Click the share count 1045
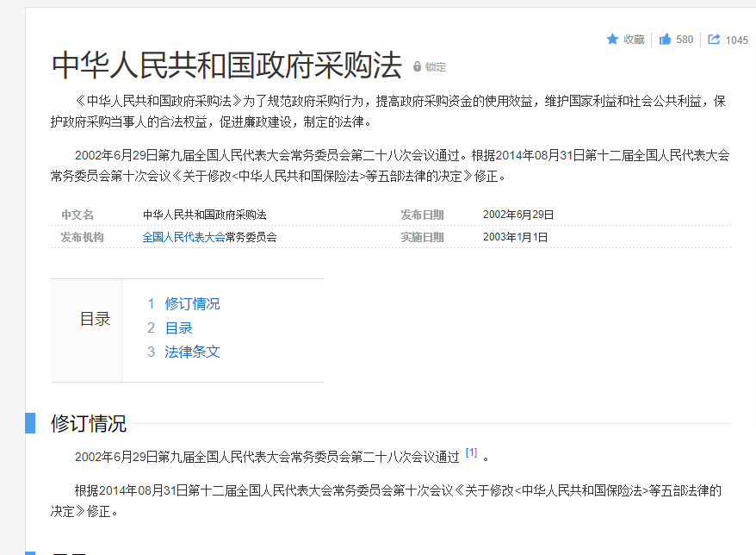The width and height of the screenshot is (756, 555). click(737, 40)
